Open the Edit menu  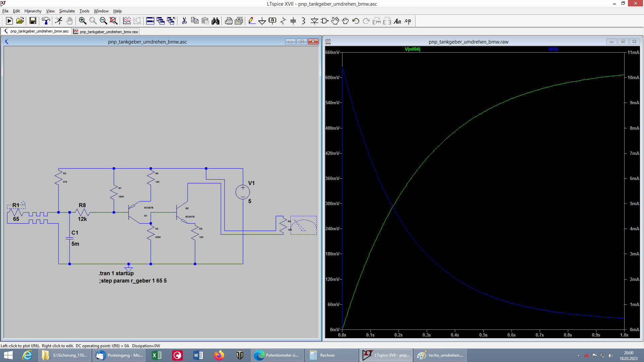[x=16, y=11]
